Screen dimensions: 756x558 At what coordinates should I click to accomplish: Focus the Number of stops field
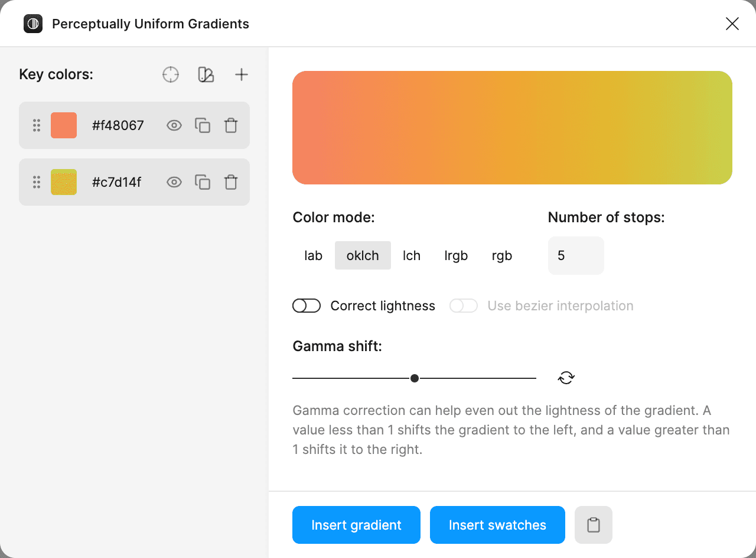pos(575,255)
